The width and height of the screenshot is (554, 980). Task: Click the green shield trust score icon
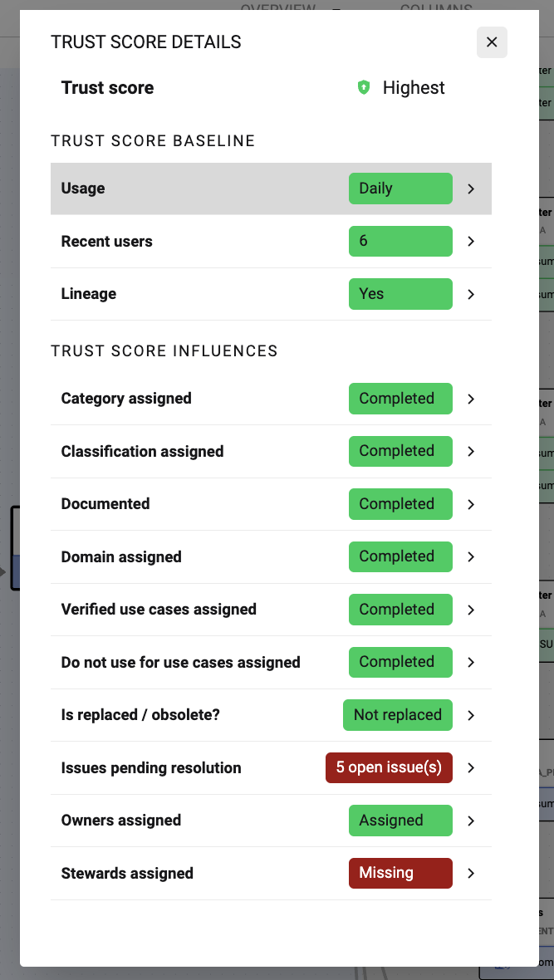click(364, 87)
